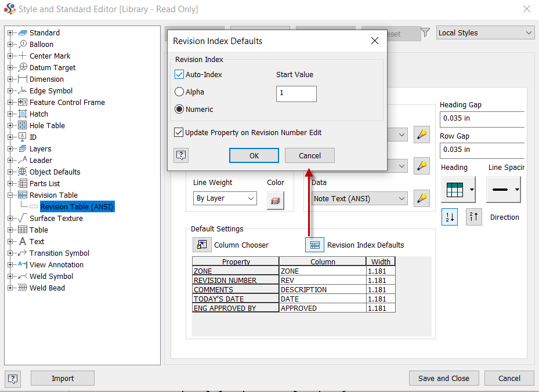Image resolution: width=539 pixels, height=392 pixels.
Task: Open the Line Spacing style picker
Action: (503, 190)
